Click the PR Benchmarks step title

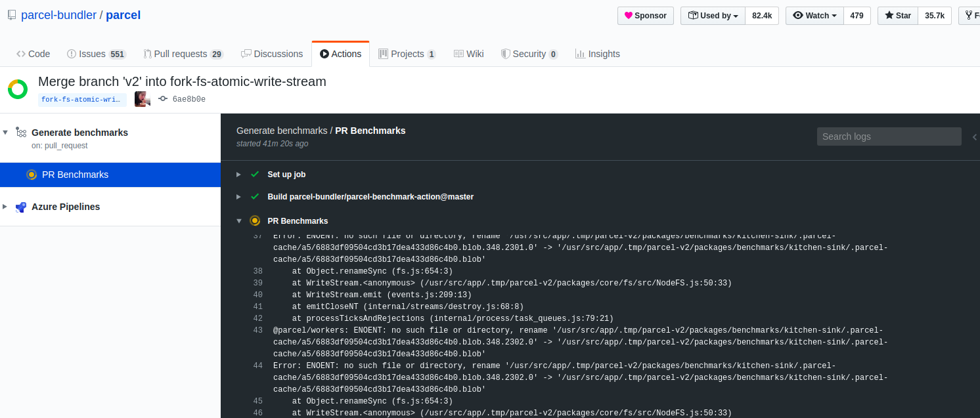298,221
